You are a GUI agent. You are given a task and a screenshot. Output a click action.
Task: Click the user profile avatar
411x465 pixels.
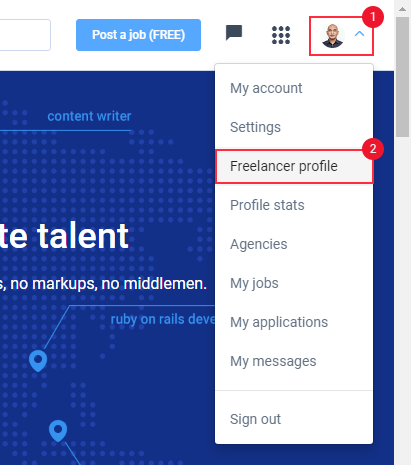[x=332, y=36]
